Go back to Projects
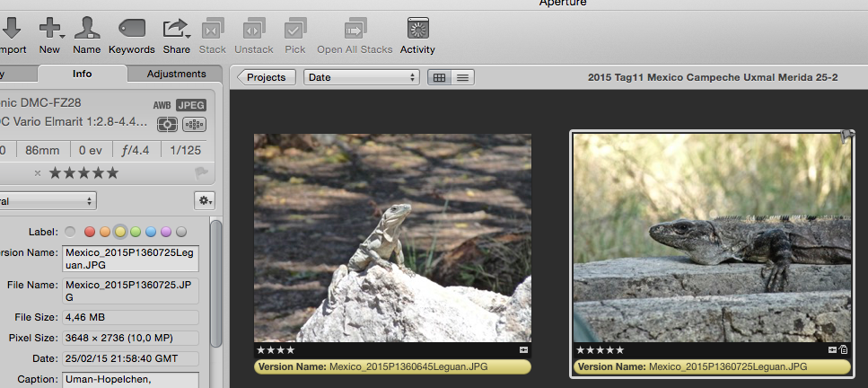This screenshot has height=388, width=868. [267, 77]
